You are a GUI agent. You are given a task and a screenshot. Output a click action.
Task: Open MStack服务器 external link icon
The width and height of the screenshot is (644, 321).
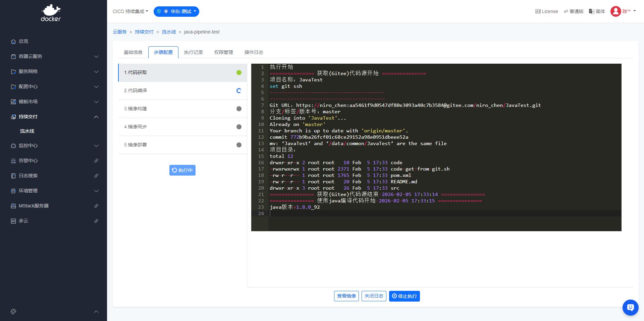(x=96, y=206)
